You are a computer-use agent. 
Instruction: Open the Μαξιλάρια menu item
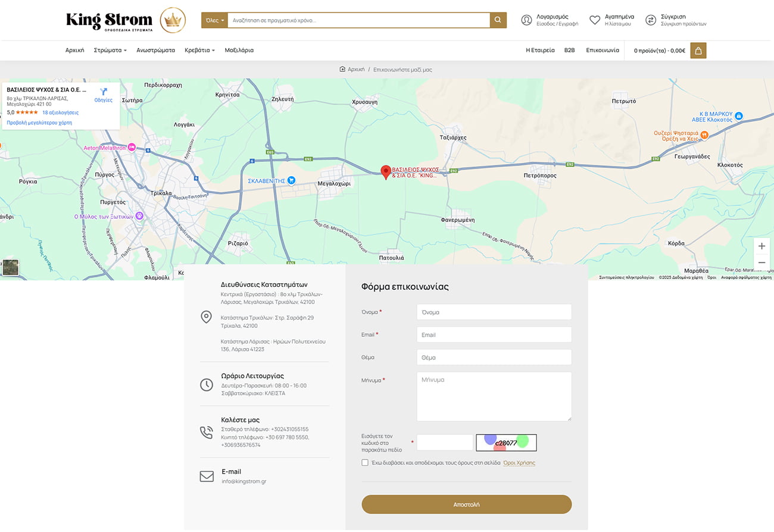click(239, 51)
